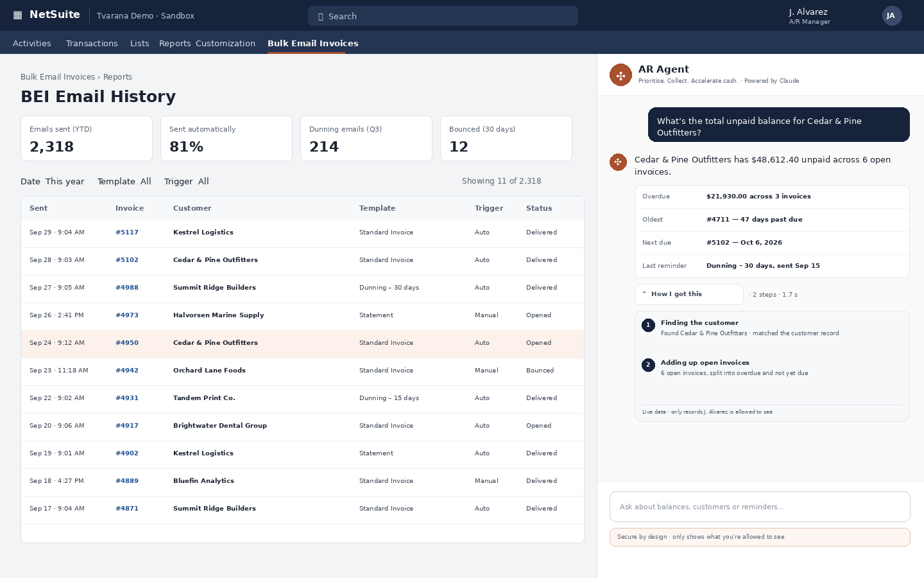This screenshot has height=578, width=924.
Task: Open the Trigger filter dropdown
Action: [x=187, y=182]
